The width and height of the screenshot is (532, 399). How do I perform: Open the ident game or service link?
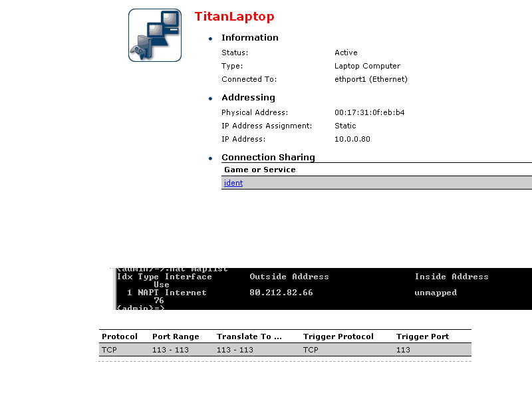pyautogui.click(x=233, y=183)
